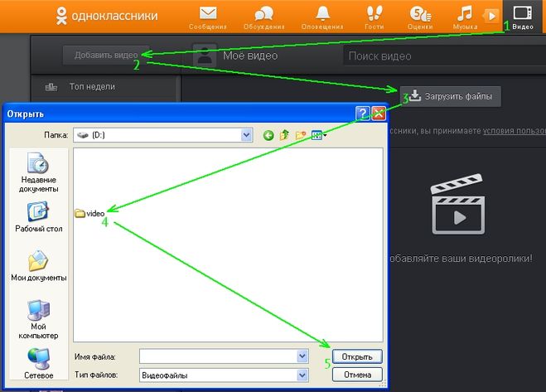This screenshot has width=546, height=392.
Task: Select the video folder in file list
Action: point(89,213)
